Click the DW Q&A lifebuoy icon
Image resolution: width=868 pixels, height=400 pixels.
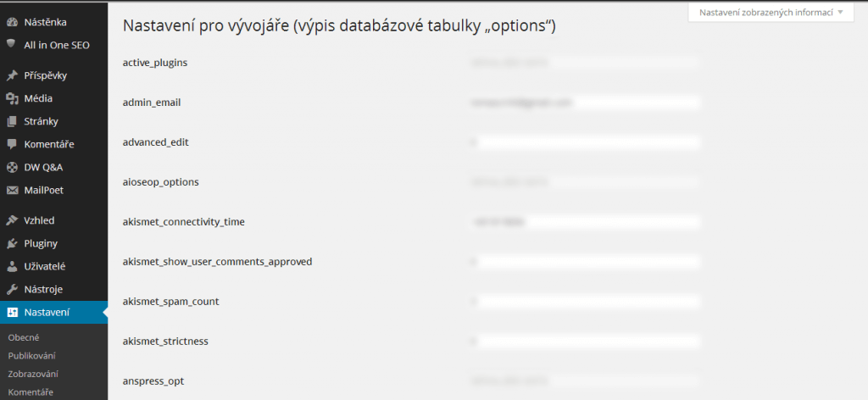pos(12,168)
